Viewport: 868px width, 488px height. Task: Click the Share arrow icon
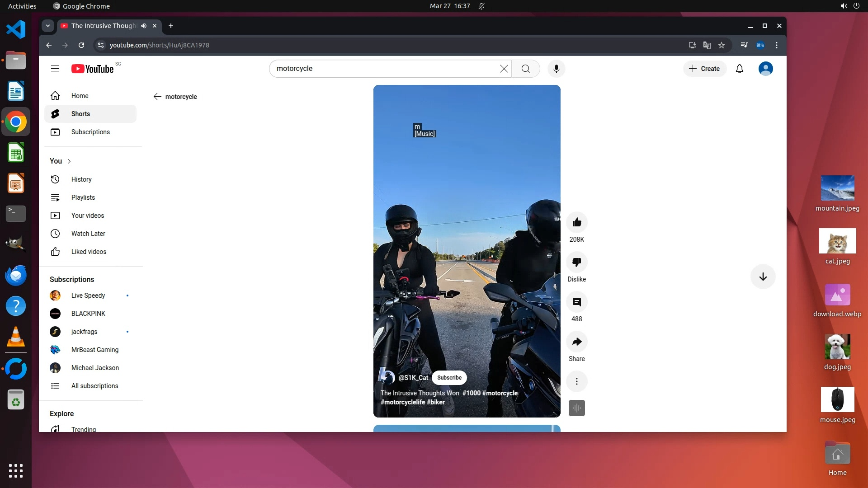577,342
